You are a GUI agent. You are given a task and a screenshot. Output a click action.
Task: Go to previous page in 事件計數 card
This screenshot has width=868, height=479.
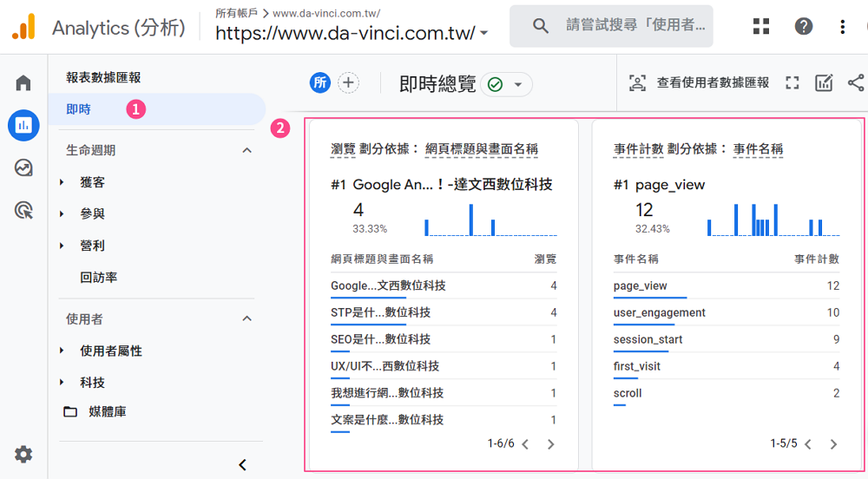tap(808, 444)
